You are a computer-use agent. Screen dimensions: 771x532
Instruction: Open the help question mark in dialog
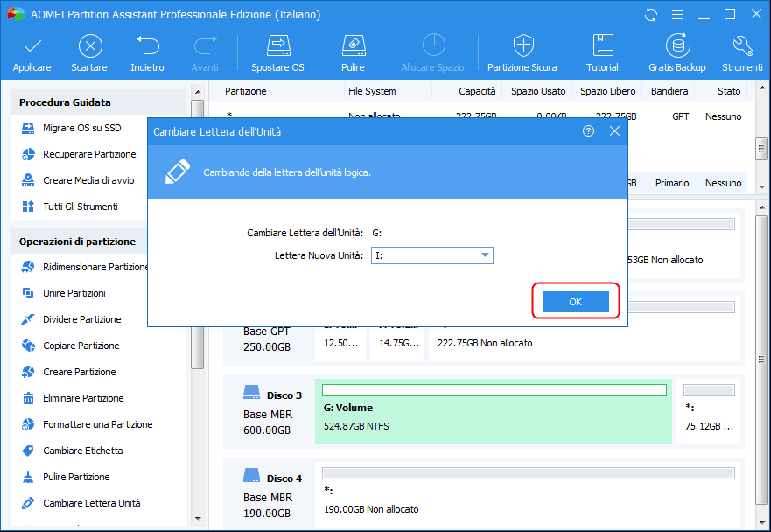click(588, 131)
